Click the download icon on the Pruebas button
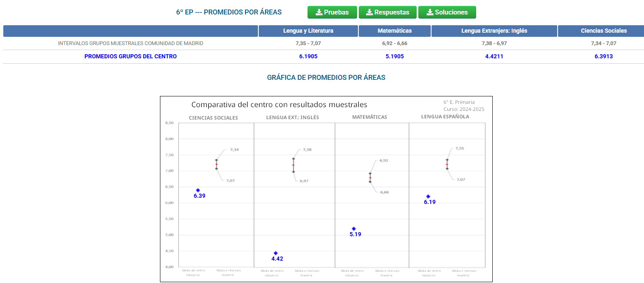The height and width of the screenshot is (283, 644). point(319,12)
